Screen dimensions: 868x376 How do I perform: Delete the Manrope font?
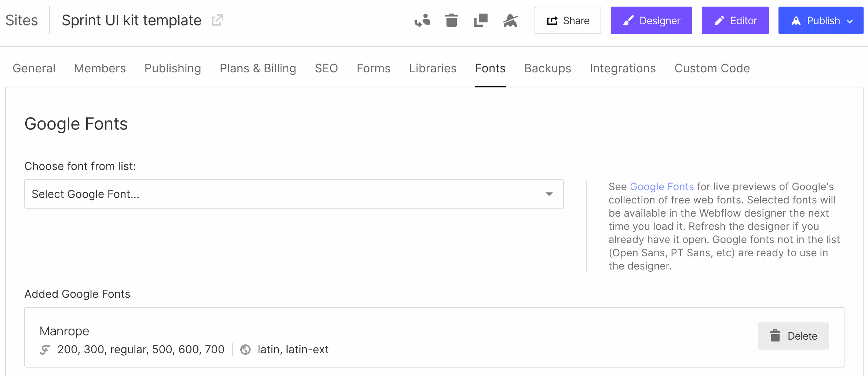794,336
